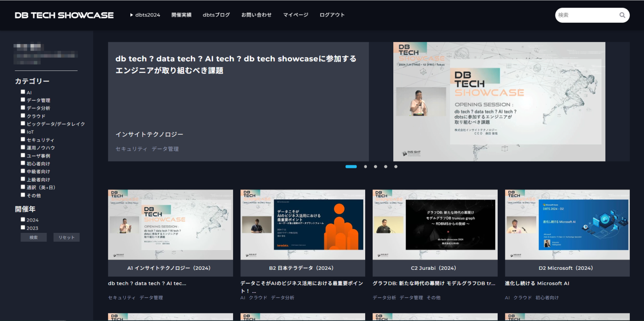Click インサイトテクノロジー text in carousel
644x321 pixels.
149,134
